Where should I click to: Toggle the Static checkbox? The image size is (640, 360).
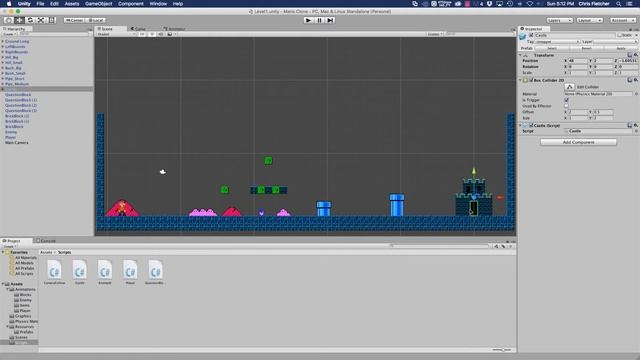point(620,35)
